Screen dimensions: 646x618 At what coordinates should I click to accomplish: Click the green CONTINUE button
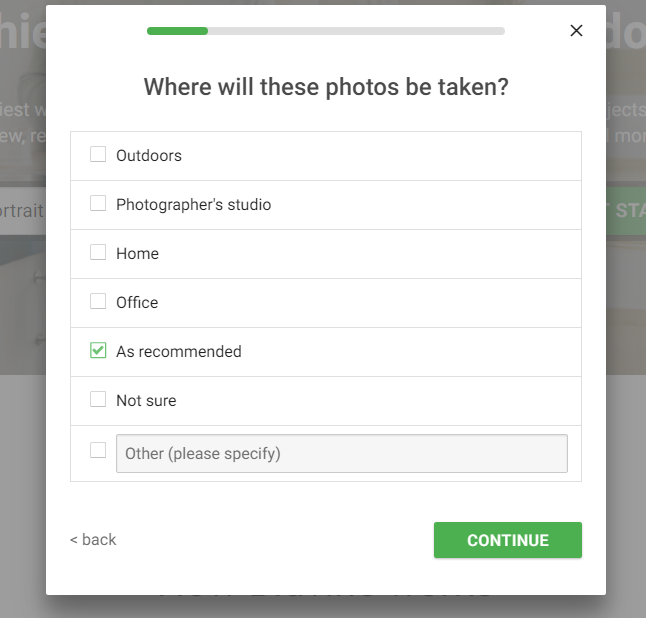tap(508, 540)
